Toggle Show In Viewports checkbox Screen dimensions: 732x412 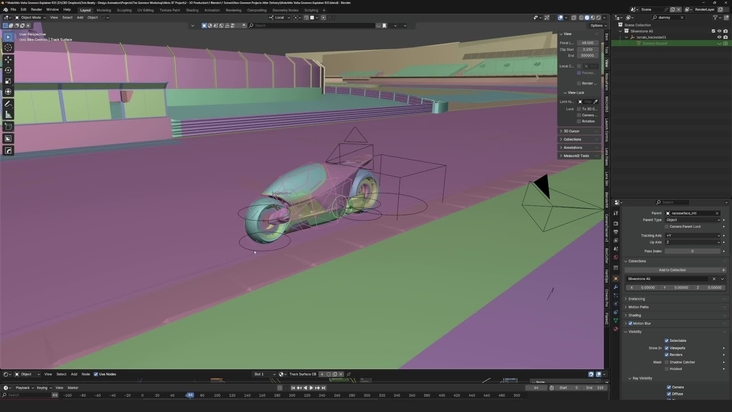click(x=667, y=348)
